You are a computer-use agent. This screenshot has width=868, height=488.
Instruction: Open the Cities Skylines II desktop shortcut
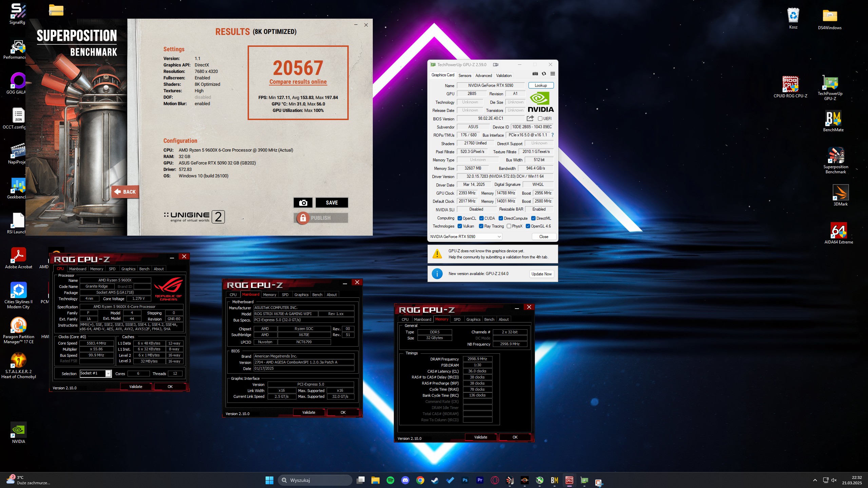[x=19, y=295]
